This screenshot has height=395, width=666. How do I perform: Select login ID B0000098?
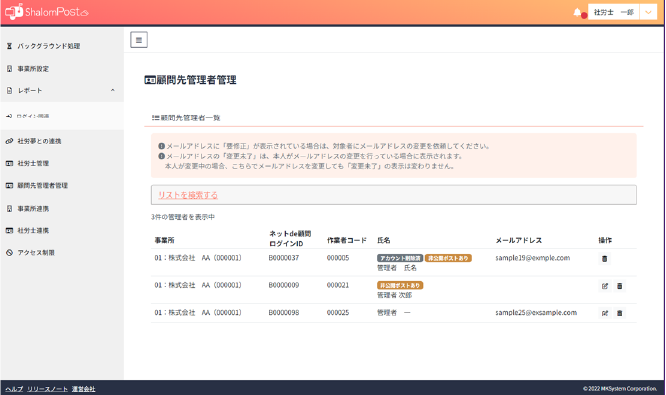pos(284,313)
